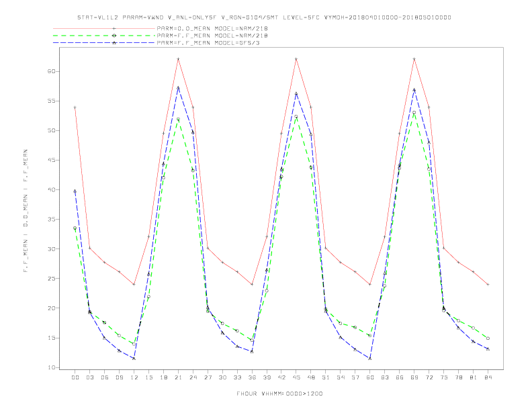
Task: Click the x-axis tick label 78
Action: click(x=458, y=378)
